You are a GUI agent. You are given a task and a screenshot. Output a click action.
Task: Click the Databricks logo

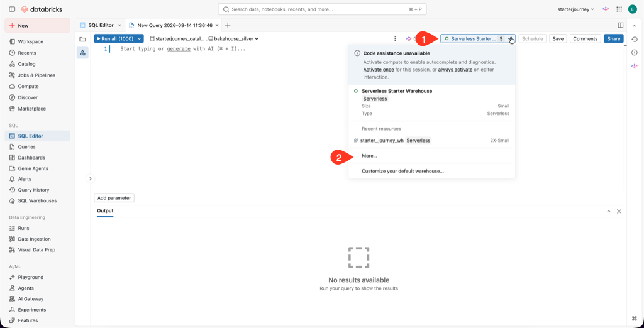click(41, 9)
